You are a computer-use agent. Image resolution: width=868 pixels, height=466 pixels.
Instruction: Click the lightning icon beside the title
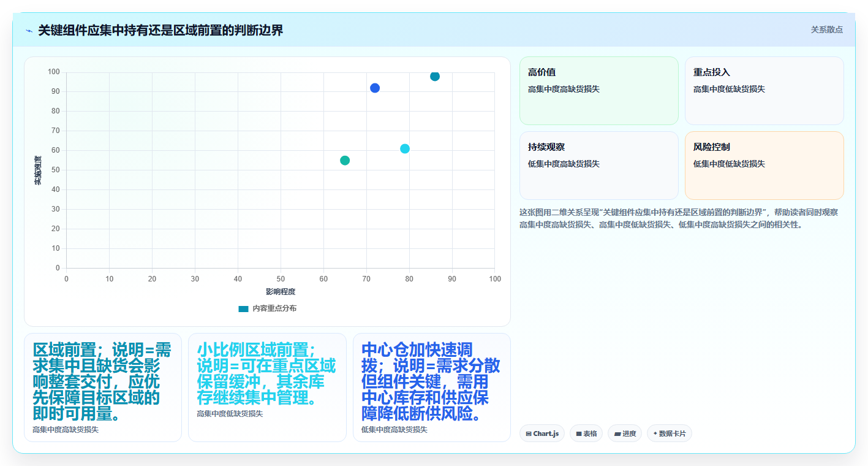[x=29, y=31]
